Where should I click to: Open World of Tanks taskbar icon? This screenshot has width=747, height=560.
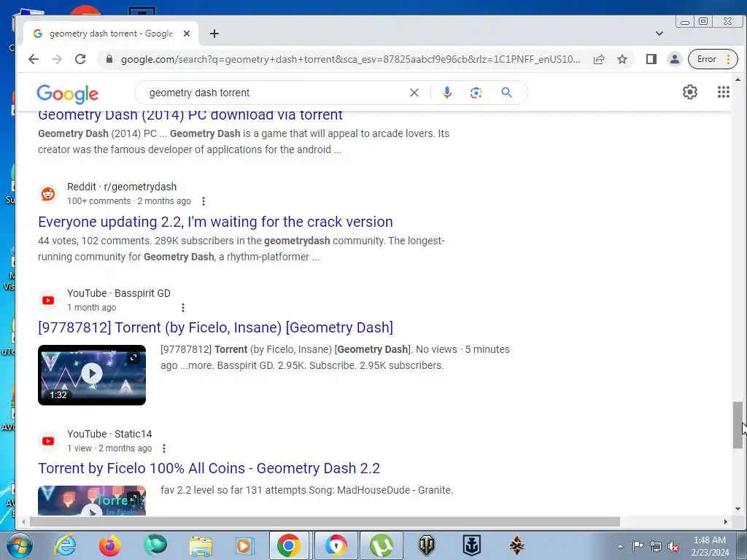tap(426, 545)
